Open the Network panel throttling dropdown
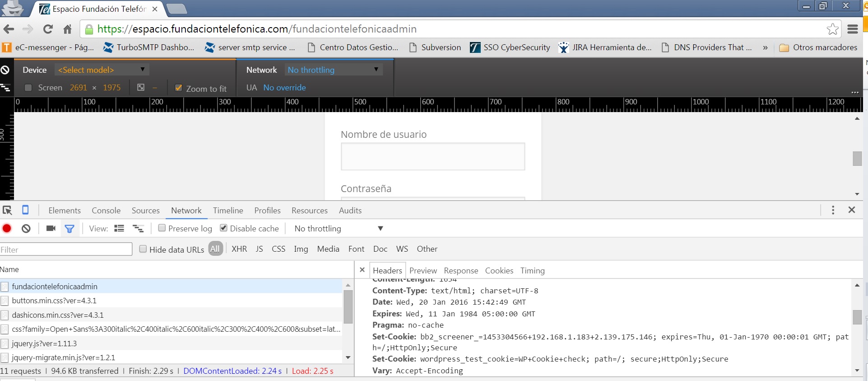Viewport: 868px width, 381px height. tap(339, 228)
